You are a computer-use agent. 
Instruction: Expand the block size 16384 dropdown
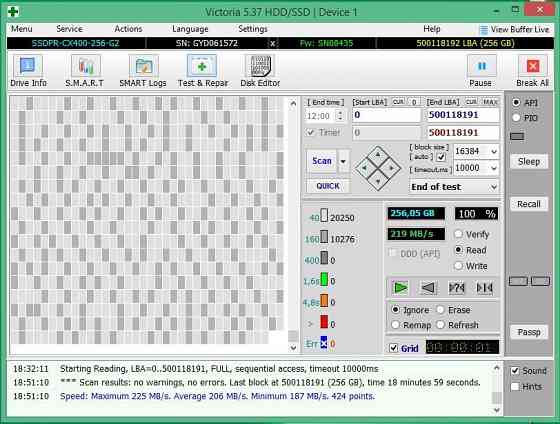[494, 151]
